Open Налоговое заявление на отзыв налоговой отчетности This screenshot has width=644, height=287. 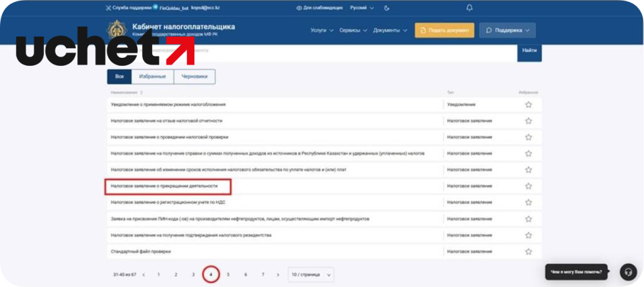[x=167, y=121]
